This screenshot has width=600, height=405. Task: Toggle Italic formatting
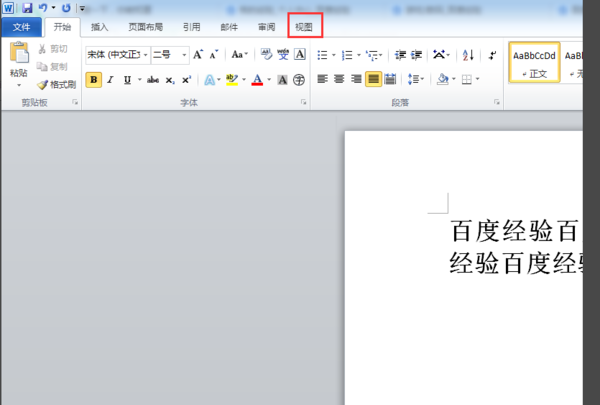(x=111, y=80)
